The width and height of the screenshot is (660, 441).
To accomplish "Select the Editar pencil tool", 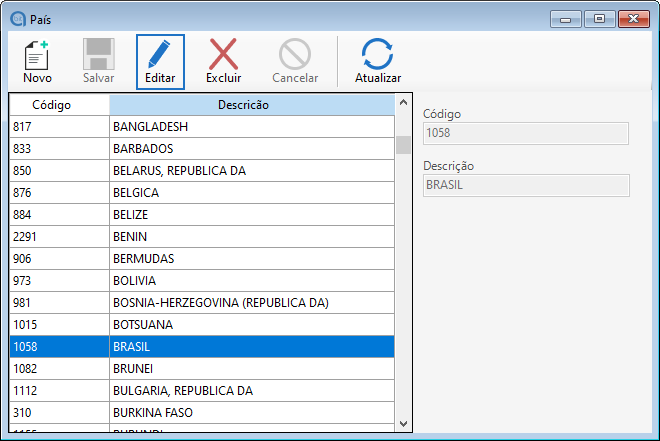I will point(160,61).
